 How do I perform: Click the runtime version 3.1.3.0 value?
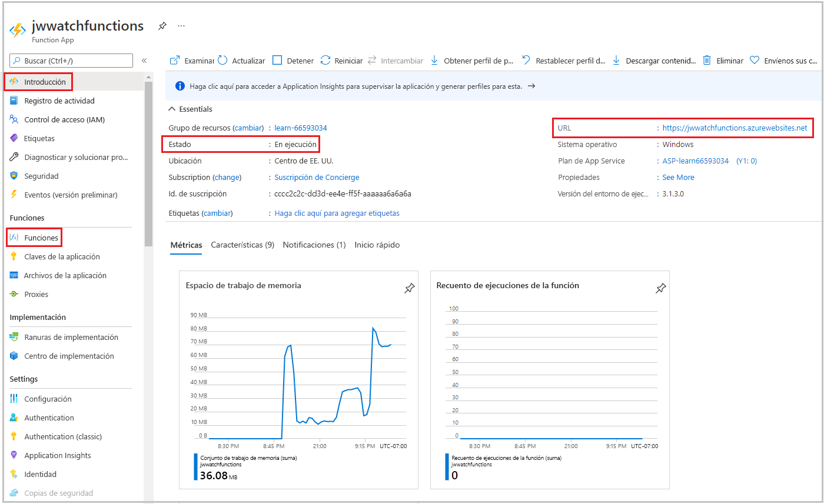(673, 194)
